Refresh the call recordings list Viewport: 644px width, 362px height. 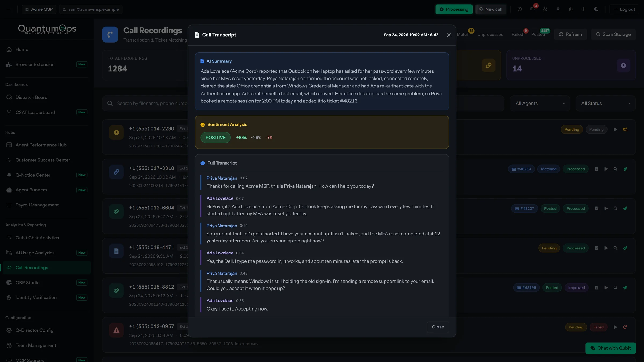point(570,34)
